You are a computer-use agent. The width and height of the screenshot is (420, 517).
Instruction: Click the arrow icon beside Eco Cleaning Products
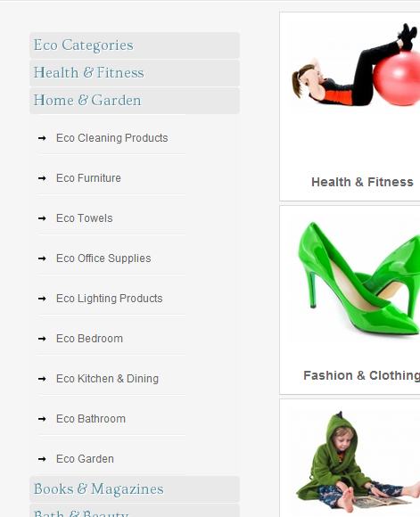coord(42,138)
